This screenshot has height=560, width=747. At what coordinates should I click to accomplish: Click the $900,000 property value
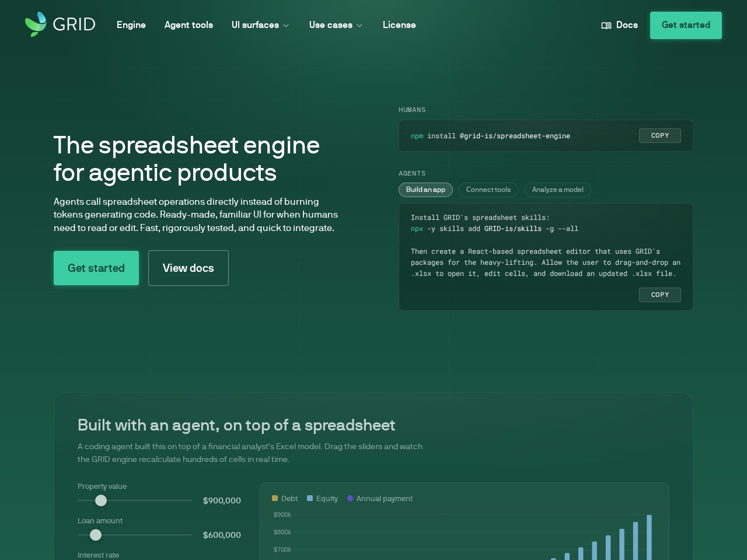click(222, 501)
